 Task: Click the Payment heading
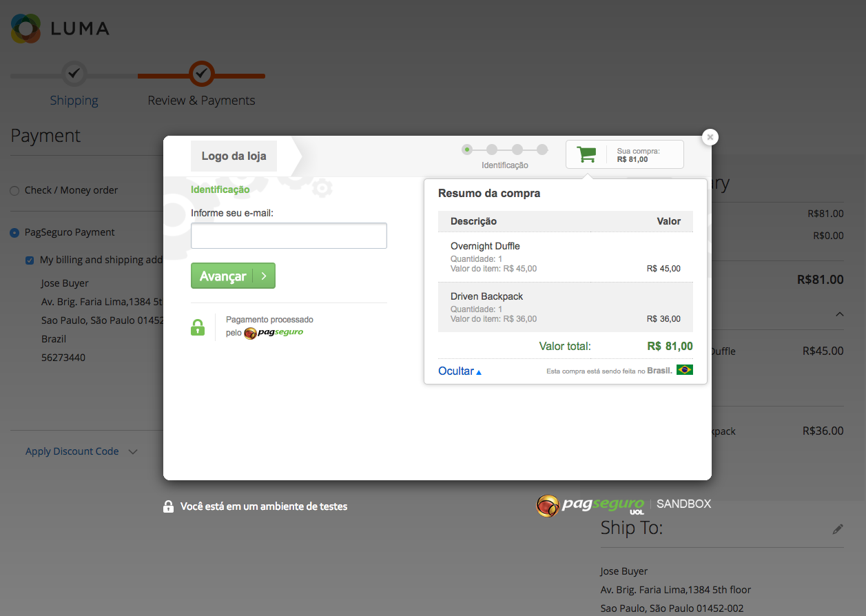click(45, 136)
